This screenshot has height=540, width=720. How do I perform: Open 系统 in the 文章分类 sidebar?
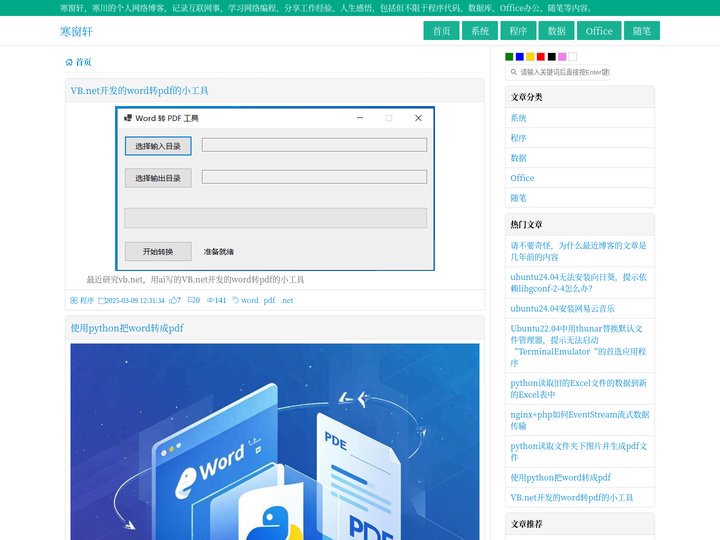518,118
